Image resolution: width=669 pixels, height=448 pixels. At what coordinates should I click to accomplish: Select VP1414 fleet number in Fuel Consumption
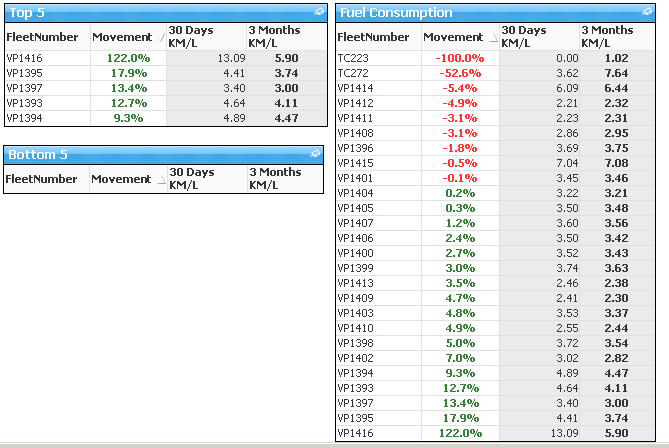355,88
